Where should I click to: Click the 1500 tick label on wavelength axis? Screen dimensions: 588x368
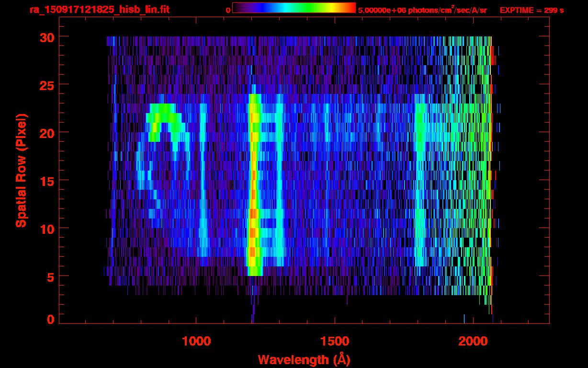click(x=334, y=341)
